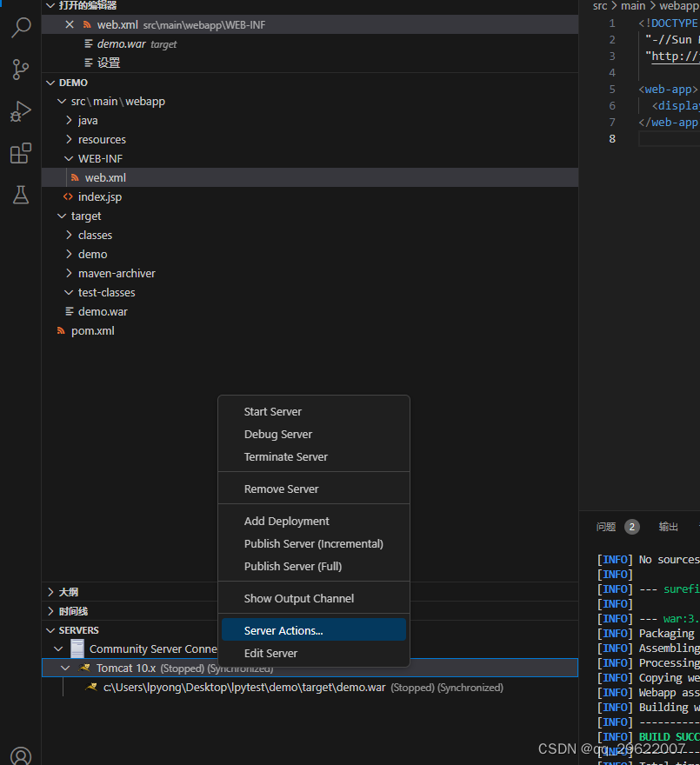Collapse the target folder
The image size is (700, 765).
pos(62,216)
